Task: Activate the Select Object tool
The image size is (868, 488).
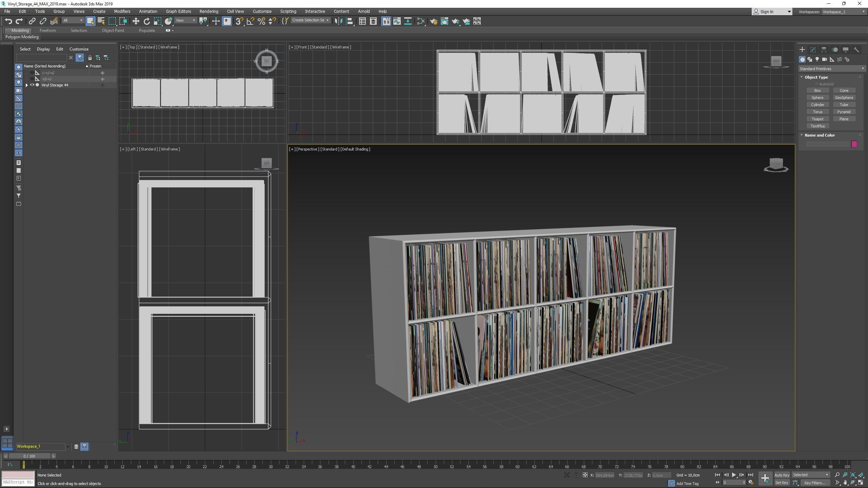Action: [x=90, y=21]
